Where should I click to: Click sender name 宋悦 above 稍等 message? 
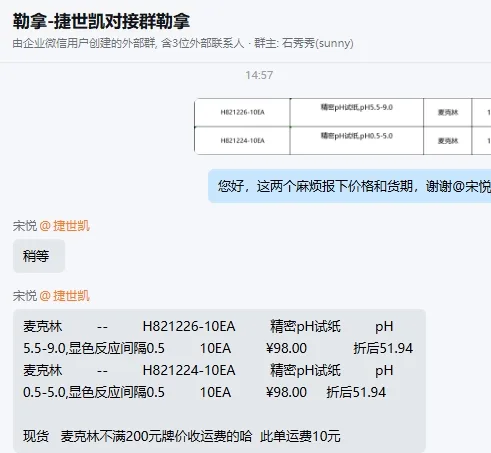click(x=25, y=226)
